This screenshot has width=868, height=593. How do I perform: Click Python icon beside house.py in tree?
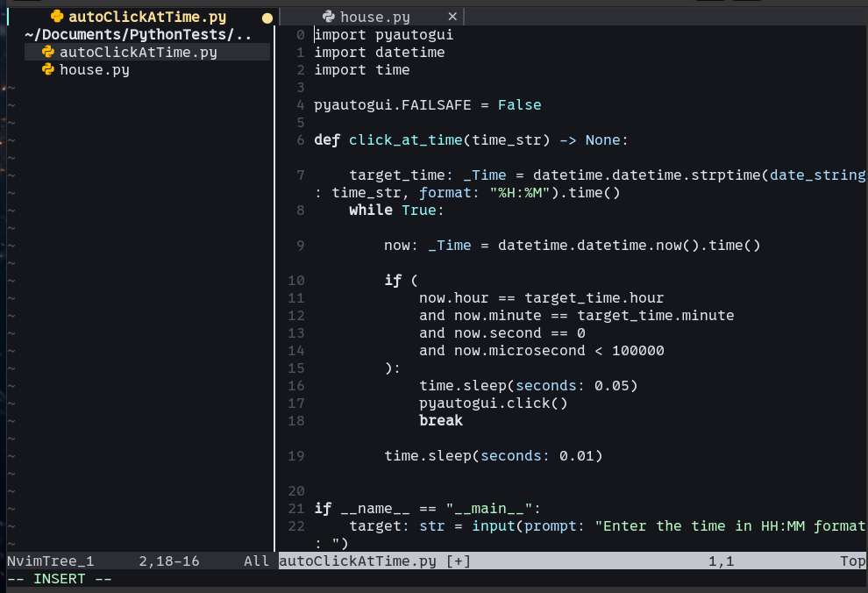[48, 69]
